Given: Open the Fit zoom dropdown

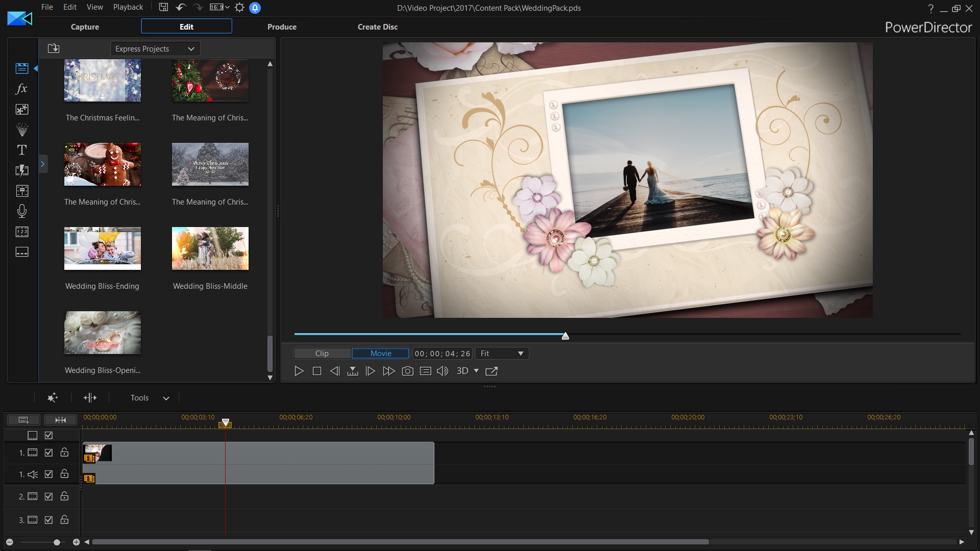Looking at the screenshot, I should coord(502,354).
